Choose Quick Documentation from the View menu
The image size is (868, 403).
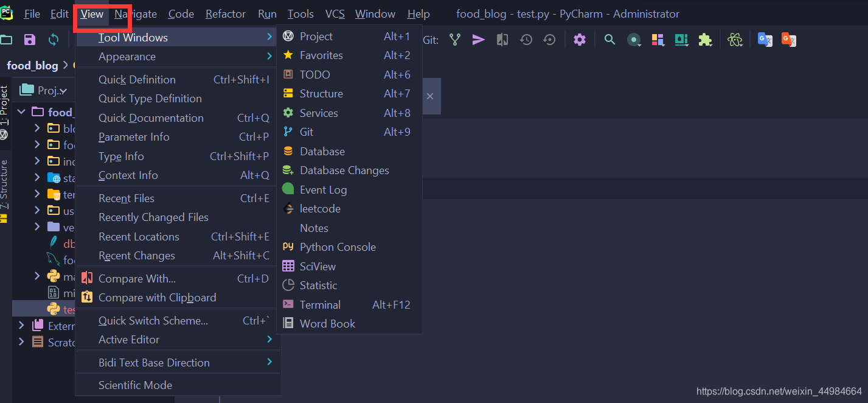coord(177,118)
